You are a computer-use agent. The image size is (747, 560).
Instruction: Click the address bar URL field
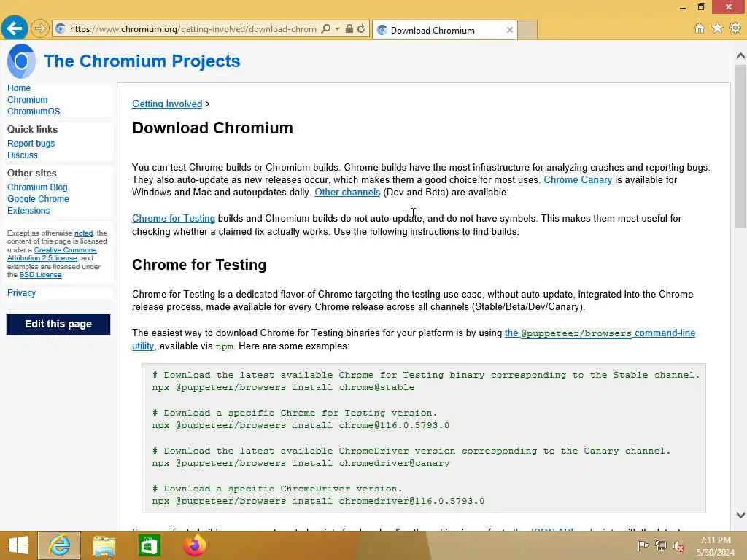click(x=193, y=29)
